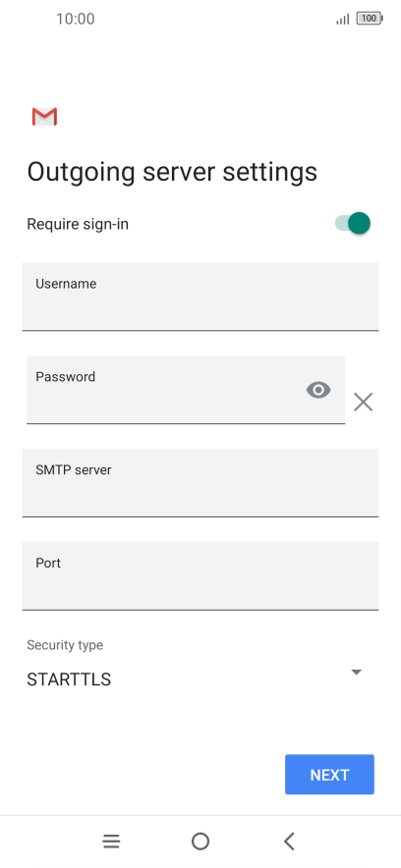The width and height of the screenshot is (401, 868).
Task: Tap the Require sign-in label
Action: point(78,224)
